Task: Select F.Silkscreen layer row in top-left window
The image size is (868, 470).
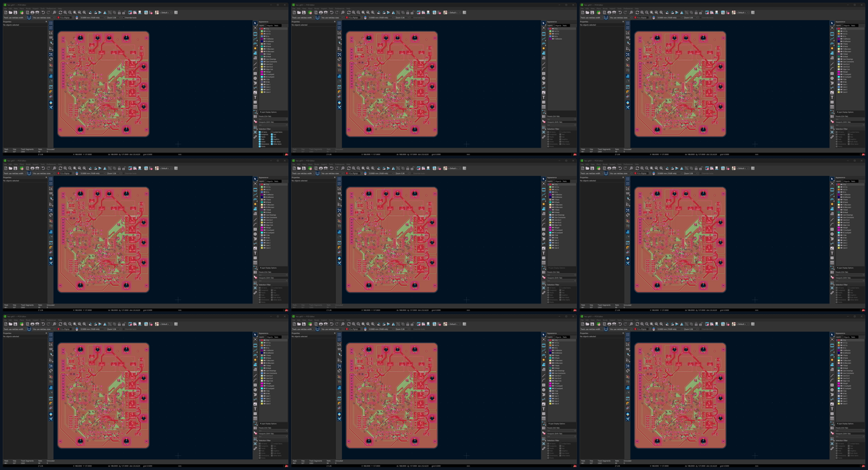Action: (273, 48)
